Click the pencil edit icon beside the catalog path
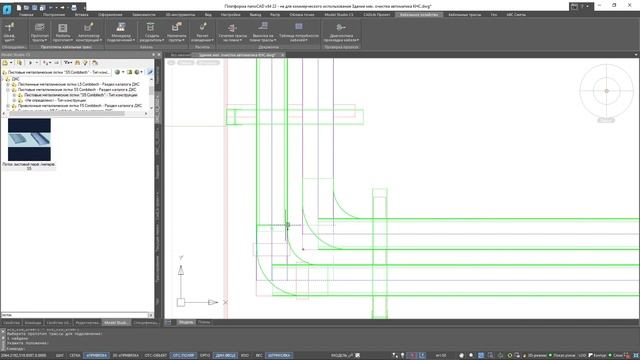The width and height of the screenshot is (640, 360). [150, 72]
